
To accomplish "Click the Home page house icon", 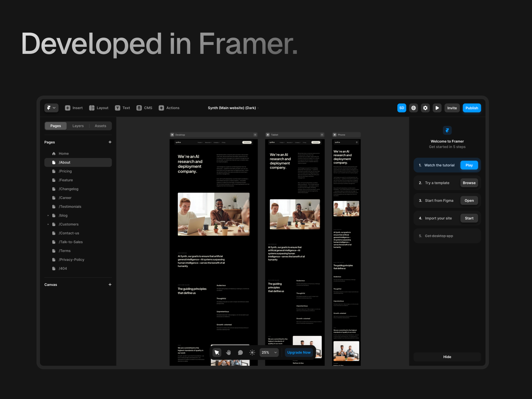I will [x=54, y=154].
